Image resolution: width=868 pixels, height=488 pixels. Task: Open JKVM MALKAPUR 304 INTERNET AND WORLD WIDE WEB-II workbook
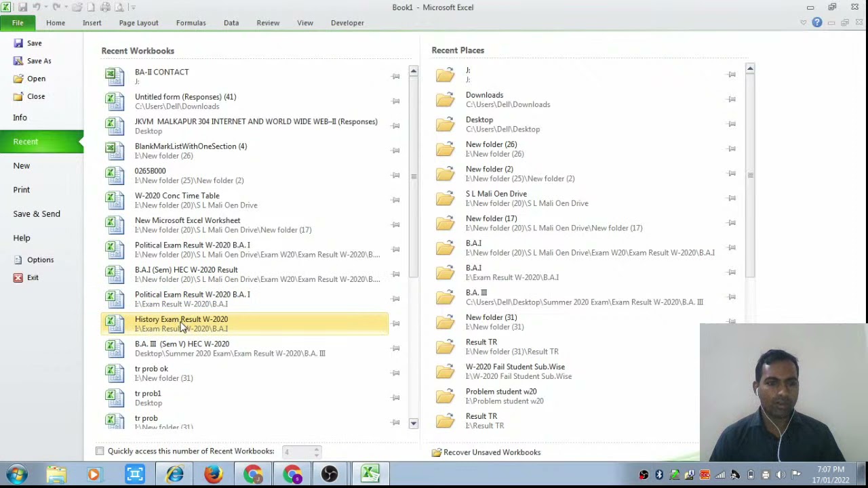(245, 126)
